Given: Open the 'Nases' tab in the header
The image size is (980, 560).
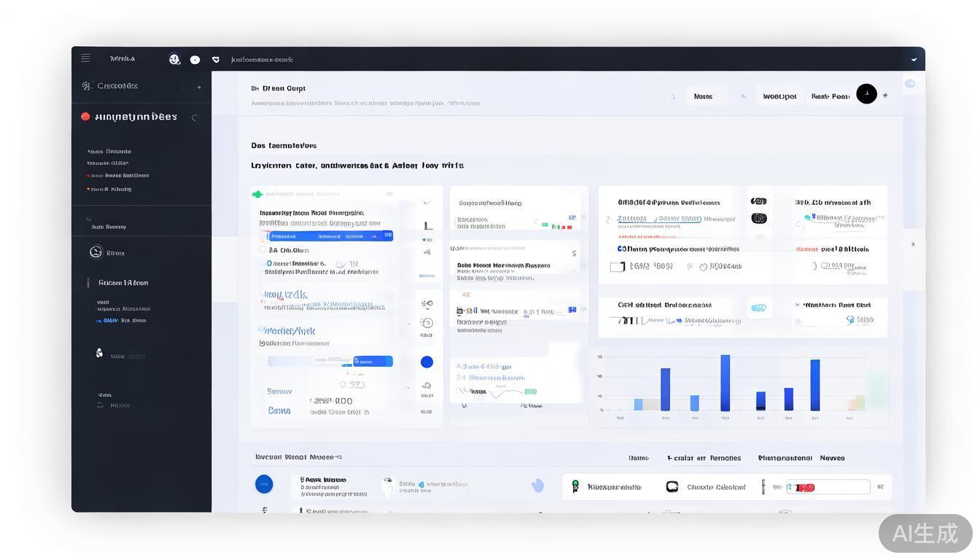Looking at the screenshot, I should pos(704,96).
